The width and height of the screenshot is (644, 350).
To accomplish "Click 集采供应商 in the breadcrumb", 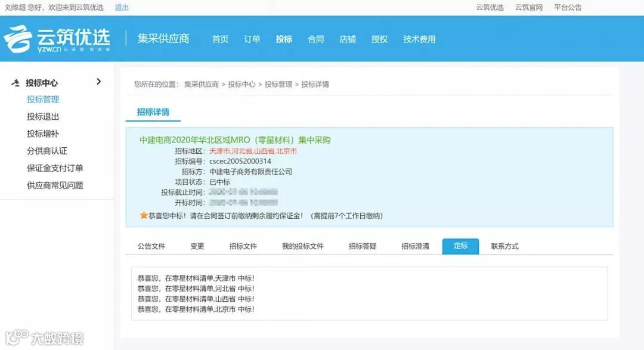I will tap(202, 84).
